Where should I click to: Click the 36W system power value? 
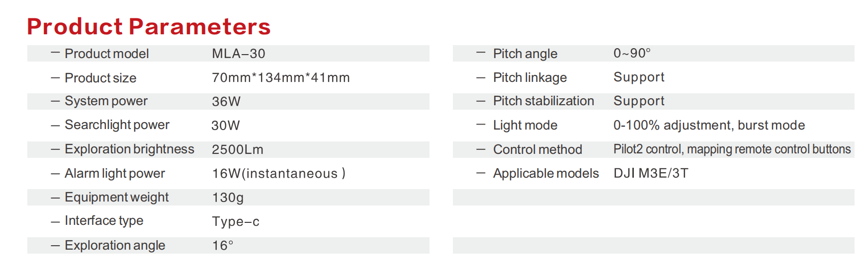point(226,102)
